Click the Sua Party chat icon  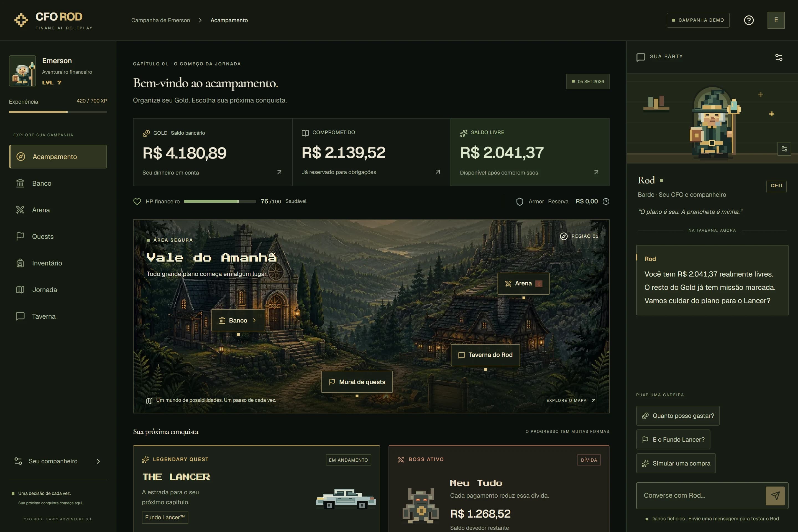pos(641,57)
